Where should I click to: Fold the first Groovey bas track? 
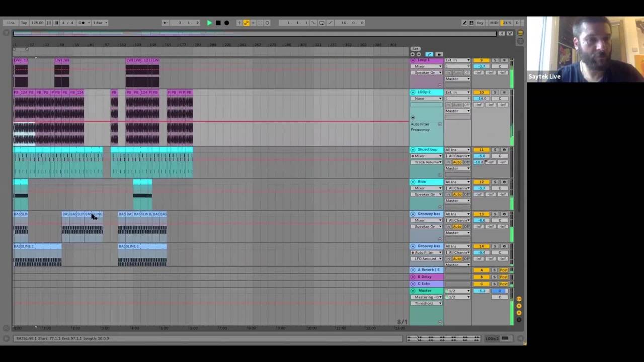pyautogui.click(x=413, y=214)
